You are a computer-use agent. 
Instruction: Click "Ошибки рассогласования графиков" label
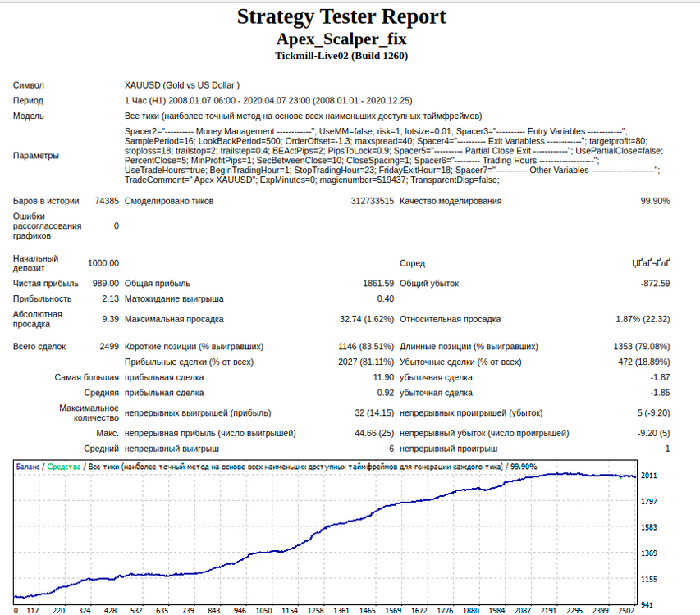pyautogui.click(x=47, y=226)
